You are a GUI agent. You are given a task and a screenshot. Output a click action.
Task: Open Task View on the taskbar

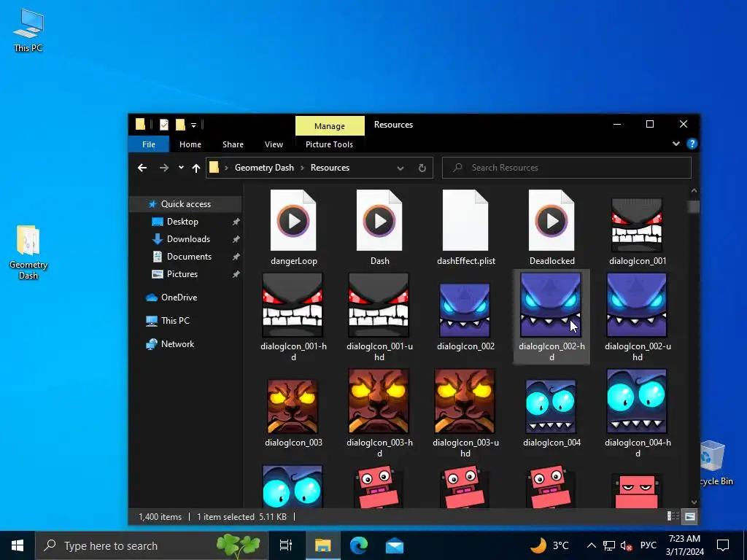tap(286, 545)
